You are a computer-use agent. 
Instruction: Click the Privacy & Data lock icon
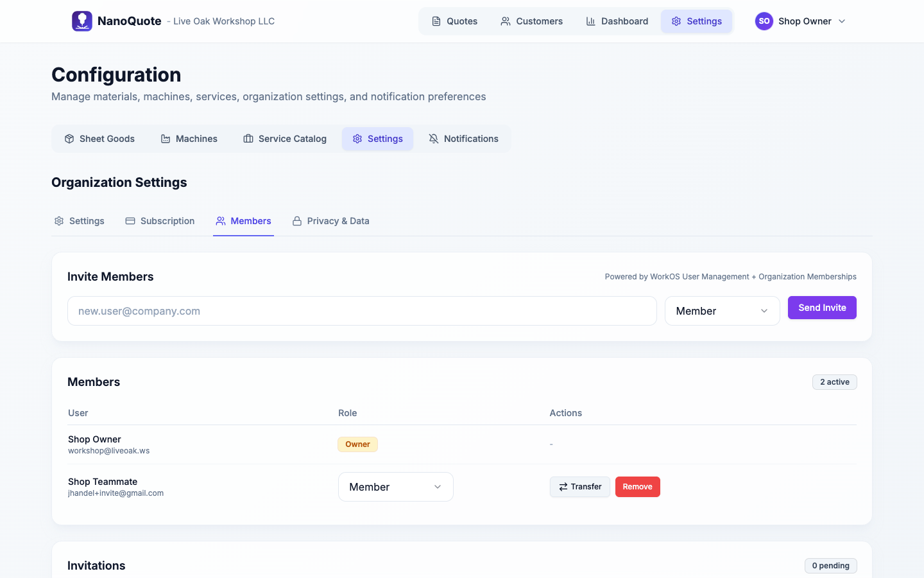point(297,221)
